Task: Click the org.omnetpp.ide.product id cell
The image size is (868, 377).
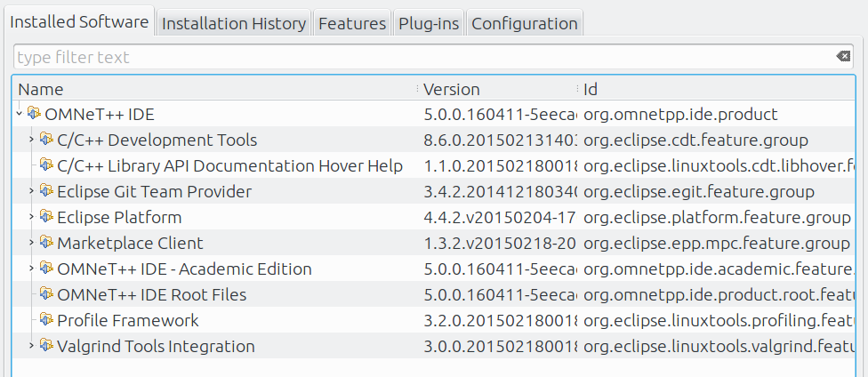Action: coord(681,115)
